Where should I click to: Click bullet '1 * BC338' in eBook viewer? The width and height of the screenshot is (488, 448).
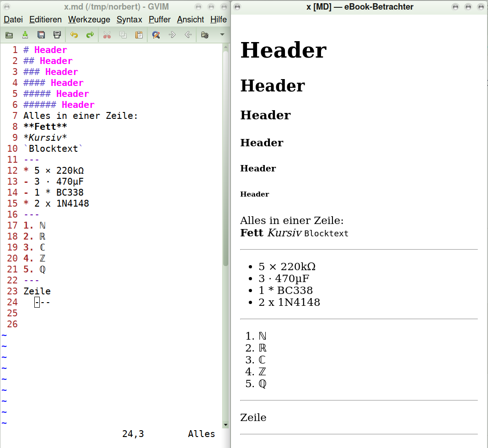(x=286, y=290)
